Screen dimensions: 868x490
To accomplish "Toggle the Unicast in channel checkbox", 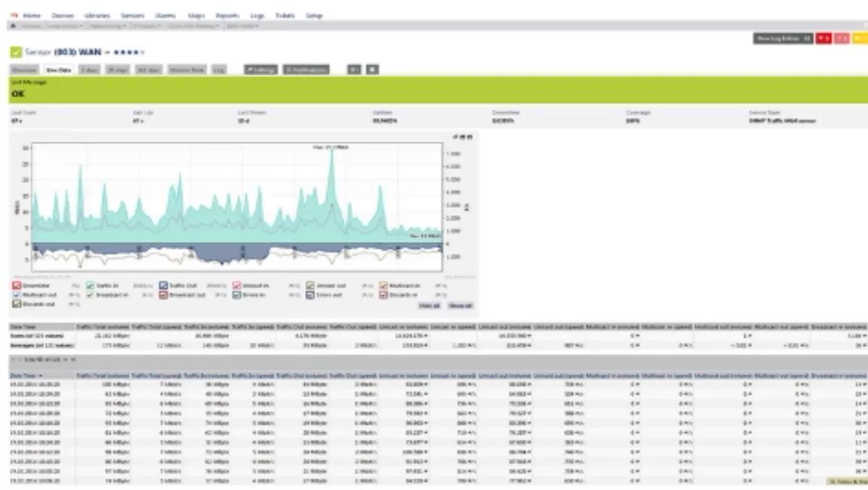I will 237,286.
